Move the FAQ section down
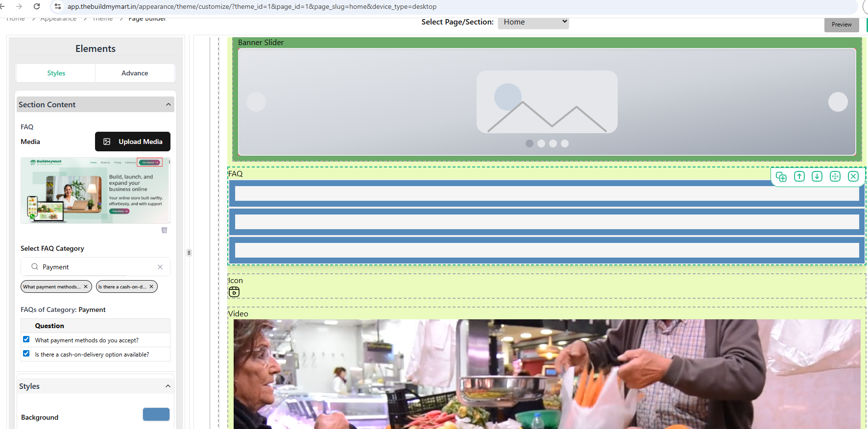 [817, 176]
